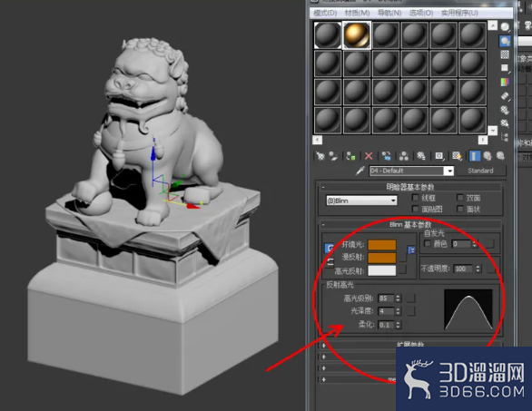This screenshot has width=532, height=411.
Task: Click the Make Unique icon
Action: pos(404,156)
